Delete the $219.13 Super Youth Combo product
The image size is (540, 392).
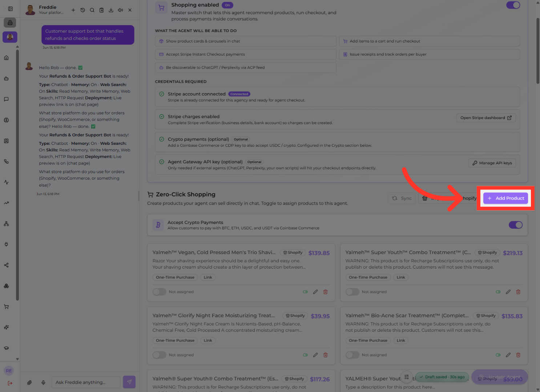[518, 292]
